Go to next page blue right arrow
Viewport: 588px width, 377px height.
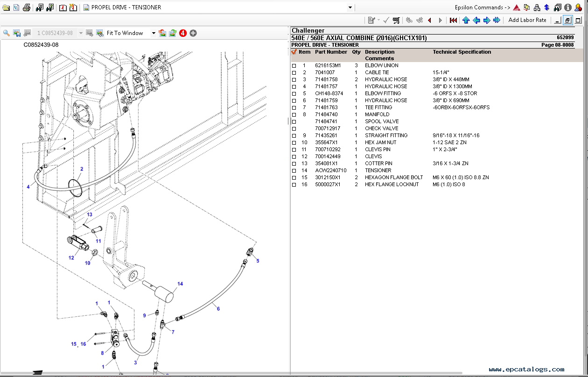click(486, 20)
